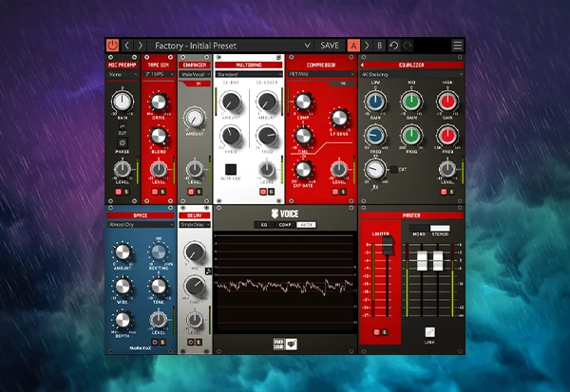Viewport: 570px width, 392px height.
Task: Click the Mic Preamp phase invert icon
Action: [x=123, y=142]
